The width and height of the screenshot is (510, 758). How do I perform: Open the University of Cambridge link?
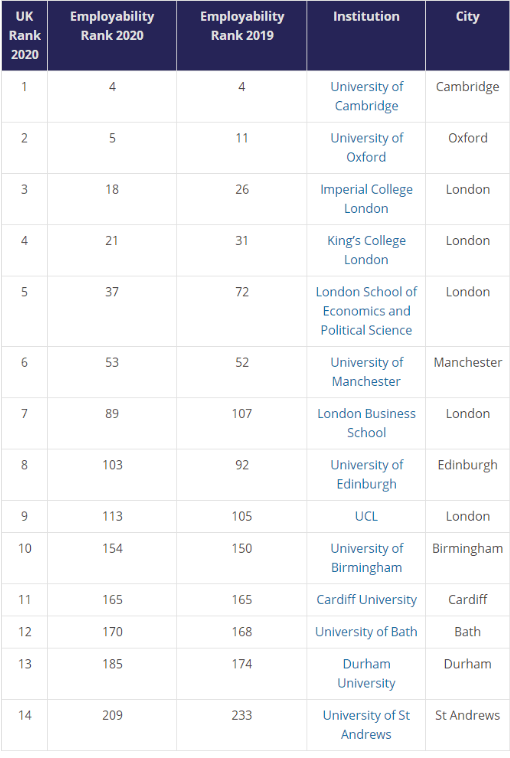[366, 96]
